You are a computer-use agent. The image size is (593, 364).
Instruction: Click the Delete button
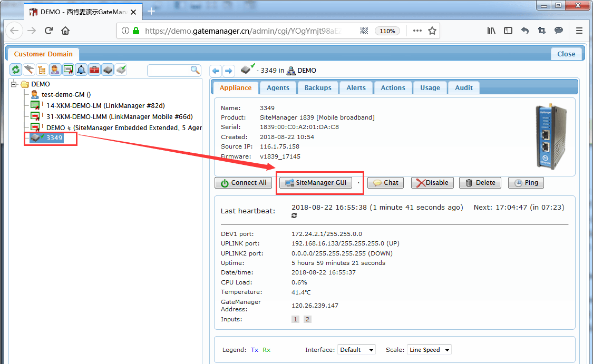coord(480,183)
